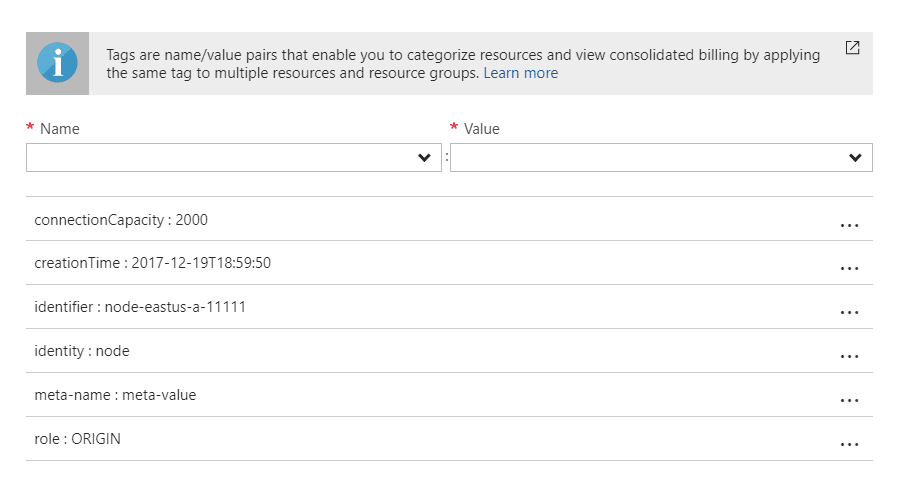The height and width of the screenshot is (490, 897).
Task: Select the meta-name : meta-value tag row
Action: coord(449,395)
